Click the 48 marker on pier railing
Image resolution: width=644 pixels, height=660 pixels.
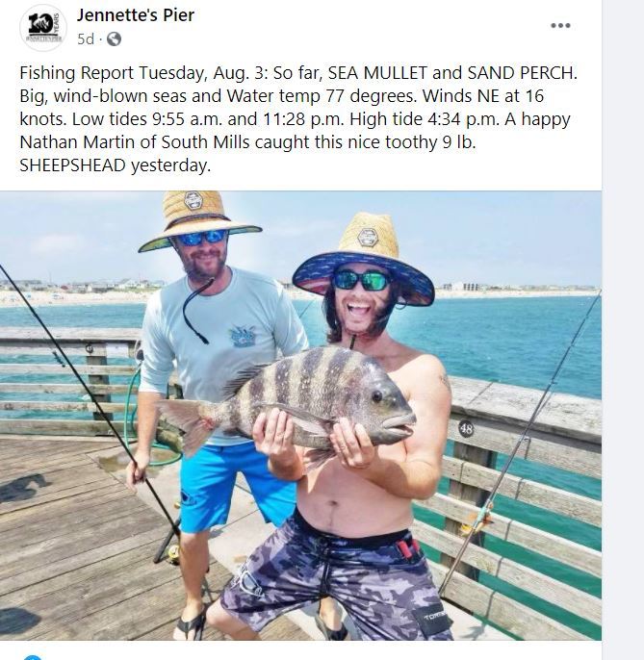click(x=466, y=429)
